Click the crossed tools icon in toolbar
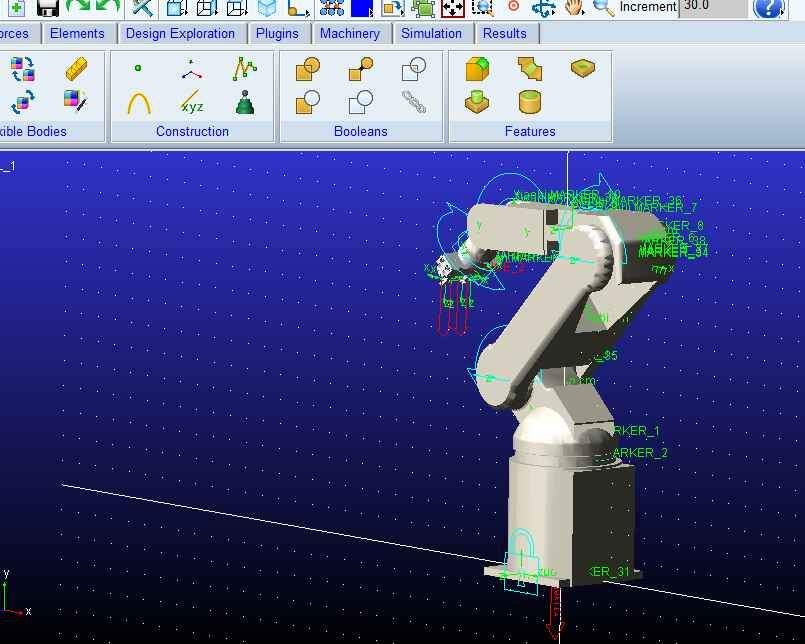The width and height of the screenshot is (805, 644). (142, 7)
